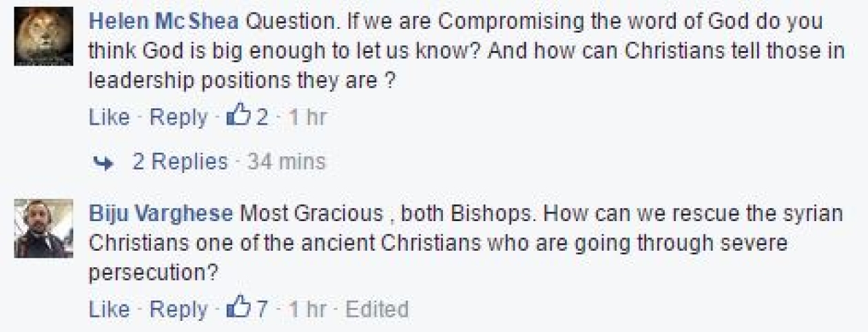Click the number 7 like count
Viewport: 868px width, 332px height.
pos(261,309)
